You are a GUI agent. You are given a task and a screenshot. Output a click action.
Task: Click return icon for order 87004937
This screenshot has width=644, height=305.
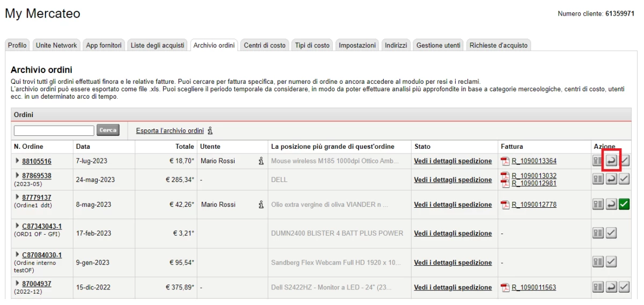(x=611, y=287)
